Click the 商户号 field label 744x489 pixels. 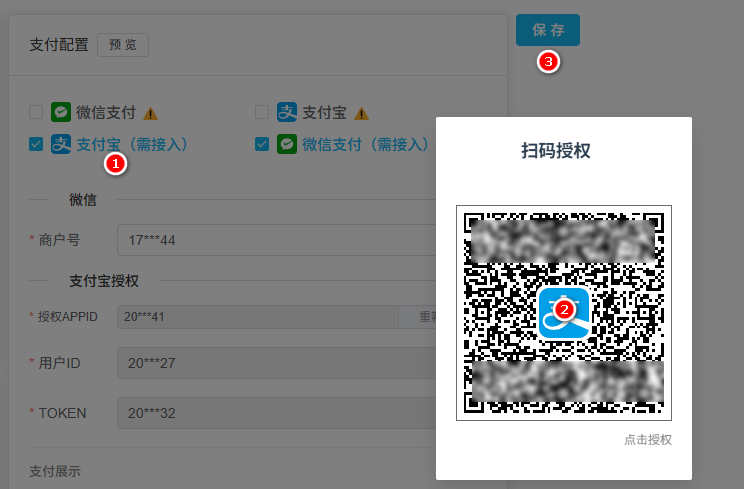(59, 240)
